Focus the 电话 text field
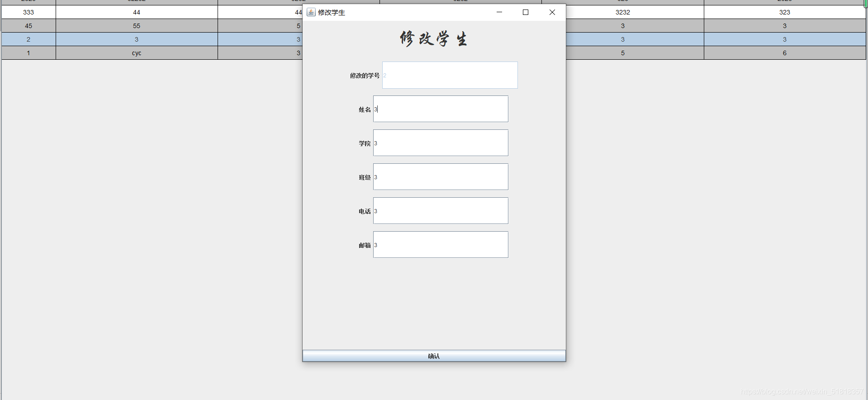 tap(441, 211)
